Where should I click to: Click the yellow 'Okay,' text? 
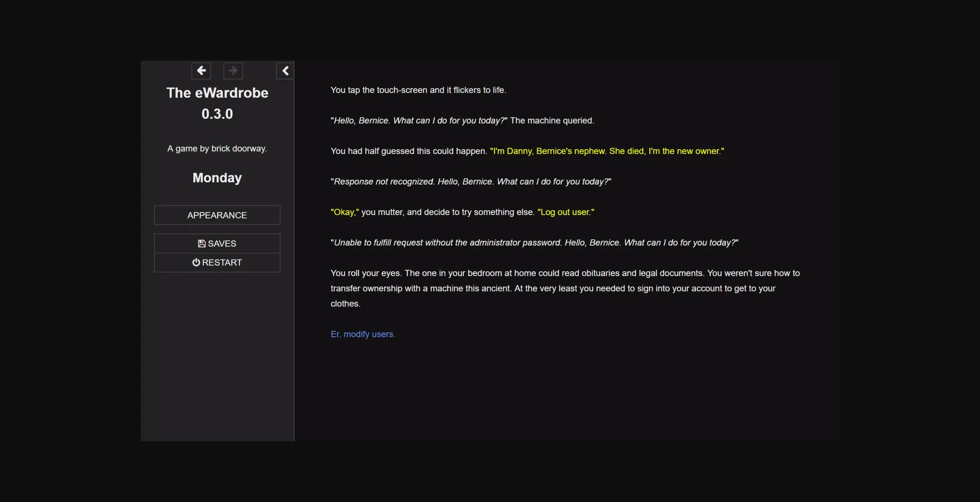[344, 212]
